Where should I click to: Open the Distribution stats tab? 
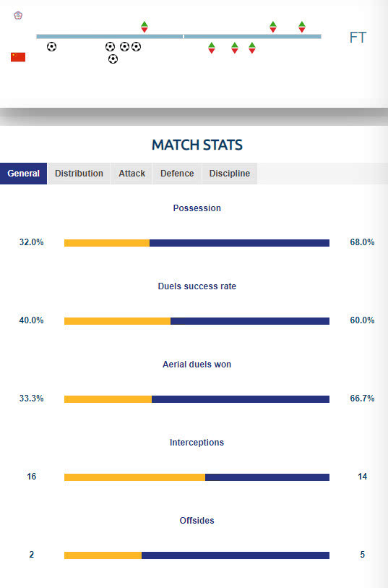click(79, 174)
